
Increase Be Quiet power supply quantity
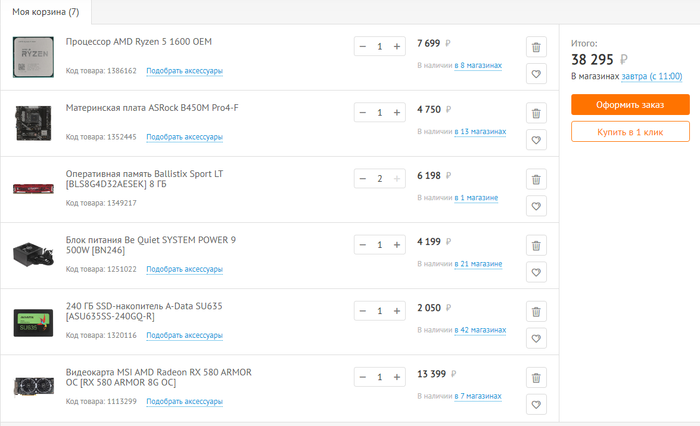click(396, 245)
